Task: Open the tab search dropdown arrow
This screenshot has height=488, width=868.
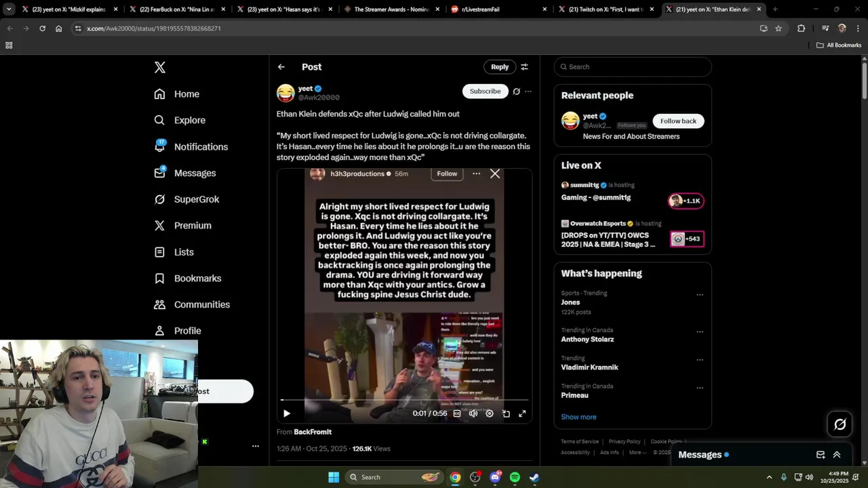Action: [9, 9]
